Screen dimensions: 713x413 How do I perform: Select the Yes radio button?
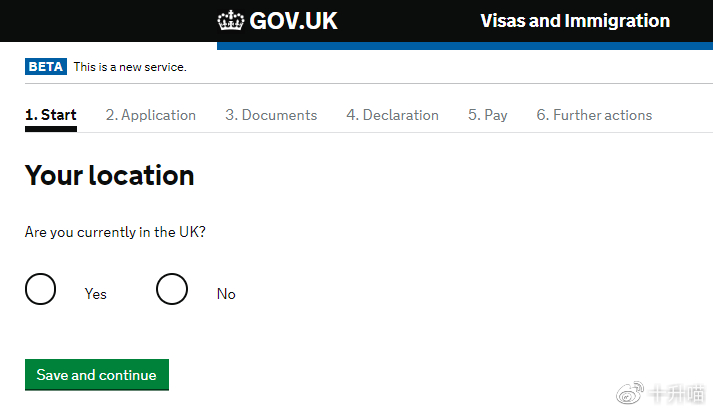pos(41,289)
